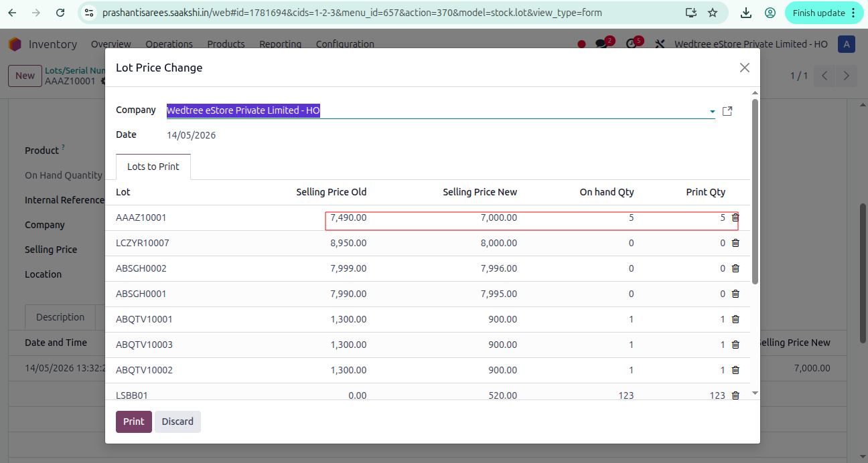The image size is (868, 463).
Task: Select the Lots to Print tab
Action: coord(153,167)
